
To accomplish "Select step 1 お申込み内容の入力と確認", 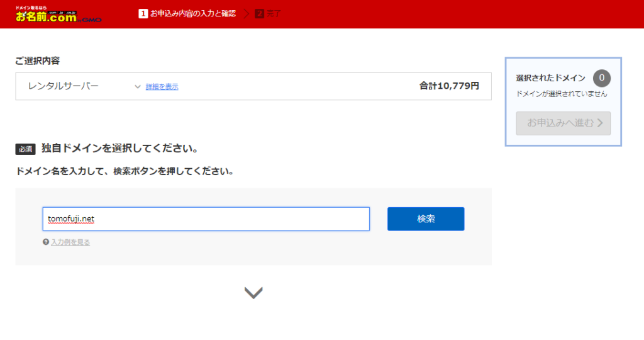I will [x=187, y=14].
